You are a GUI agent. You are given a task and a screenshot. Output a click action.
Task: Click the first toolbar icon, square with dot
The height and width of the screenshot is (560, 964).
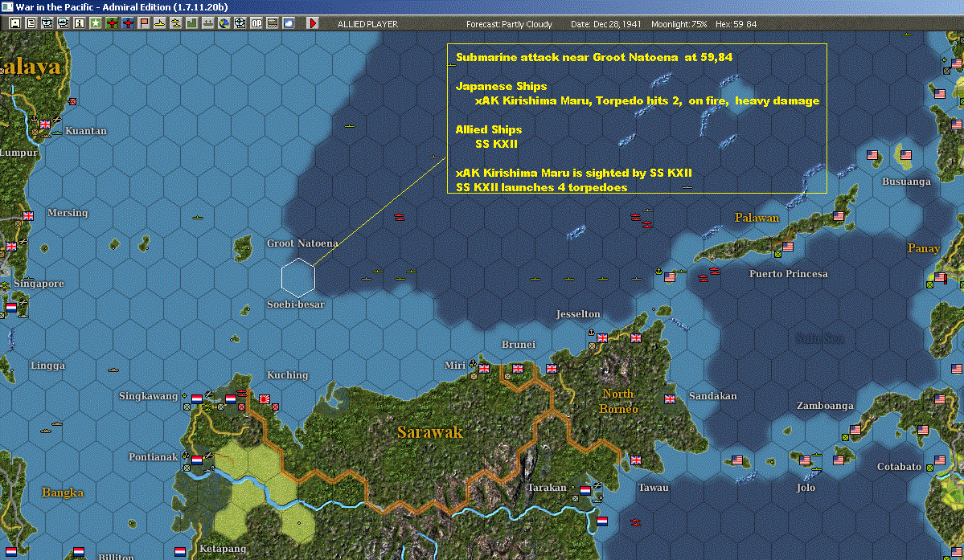click(15, 23)
